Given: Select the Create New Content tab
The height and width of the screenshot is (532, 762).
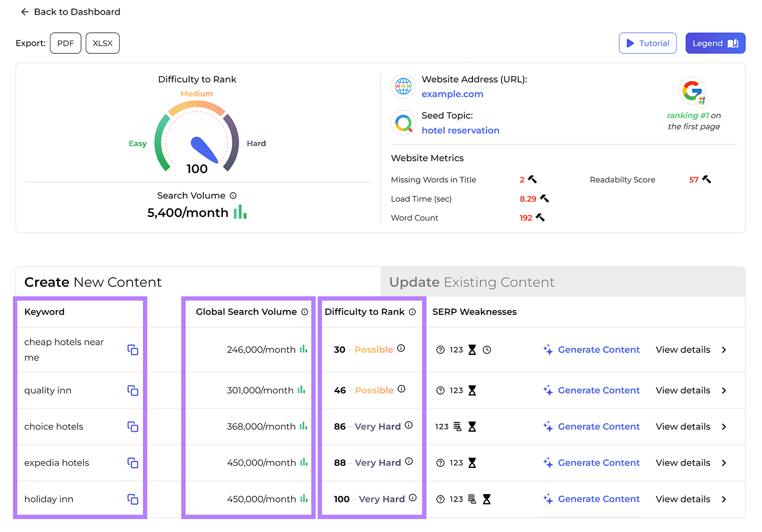Looking at the screenshot, I should tap(93, 282).
